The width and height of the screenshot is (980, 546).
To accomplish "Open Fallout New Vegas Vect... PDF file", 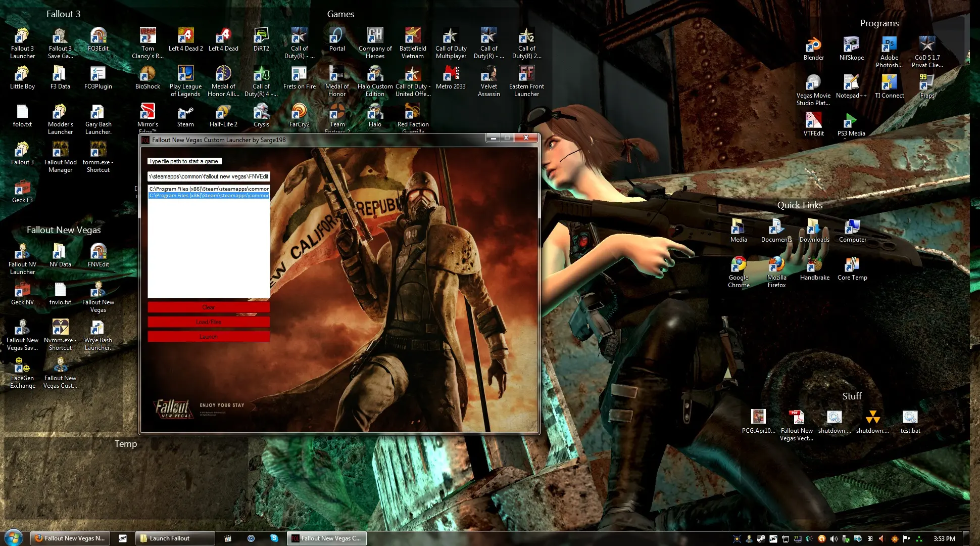I will click(x=796, y=425).
